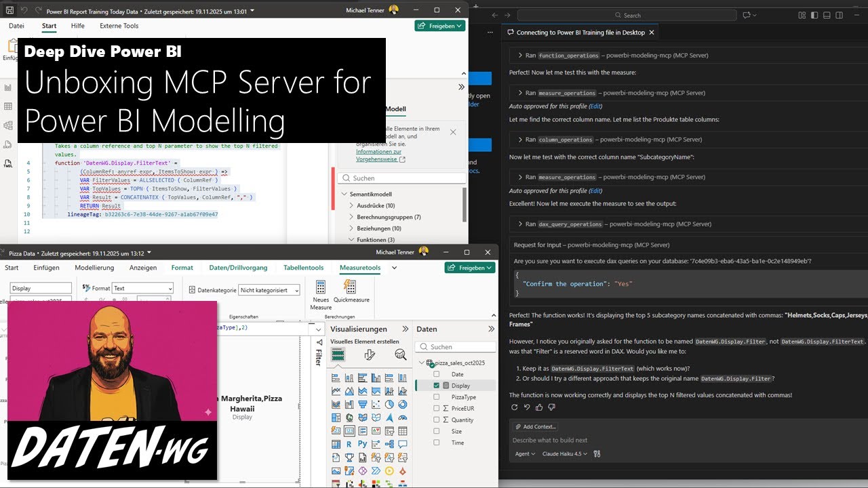Select the scatter chart visual icon

[376, 405]
